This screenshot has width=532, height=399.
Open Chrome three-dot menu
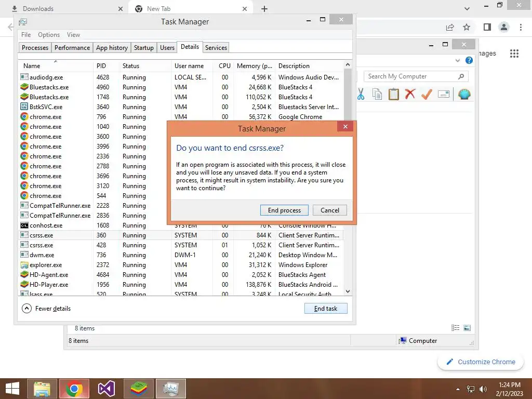521,27
